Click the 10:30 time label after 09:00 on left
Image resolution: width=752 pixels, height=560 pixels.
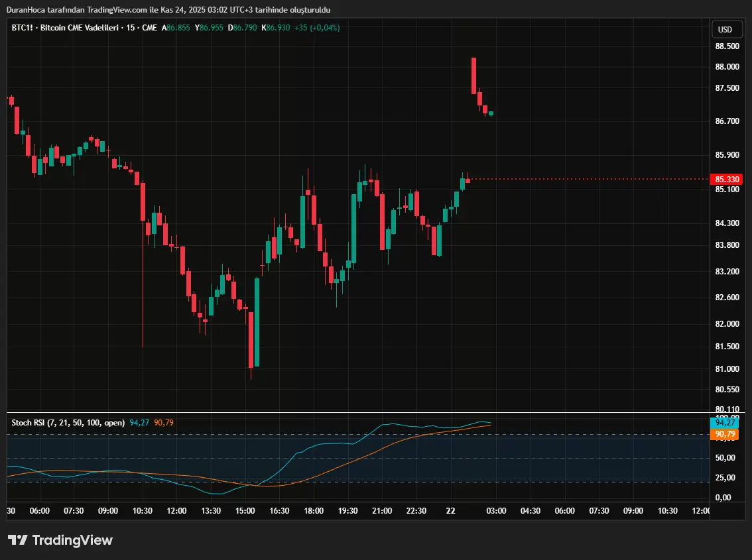[x=143, y=510]
